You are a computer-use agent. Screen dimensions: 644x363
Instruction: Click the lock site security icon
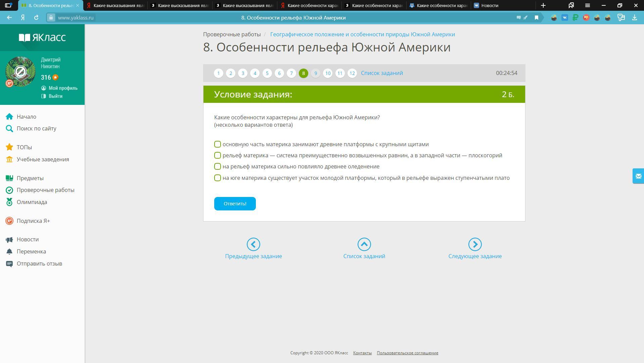[51, 17]
